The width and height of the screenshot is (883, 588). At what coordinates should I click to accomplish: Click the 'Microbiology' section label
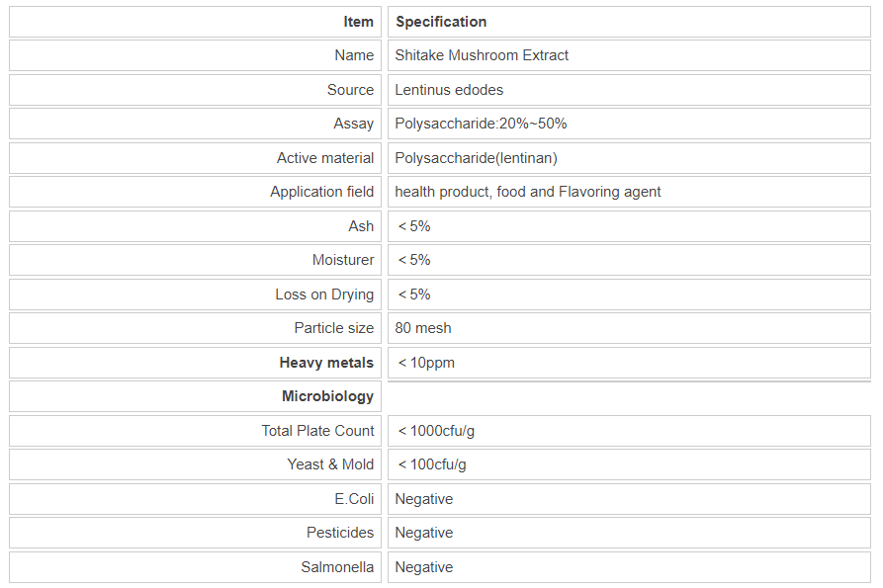tap(327, 396)
